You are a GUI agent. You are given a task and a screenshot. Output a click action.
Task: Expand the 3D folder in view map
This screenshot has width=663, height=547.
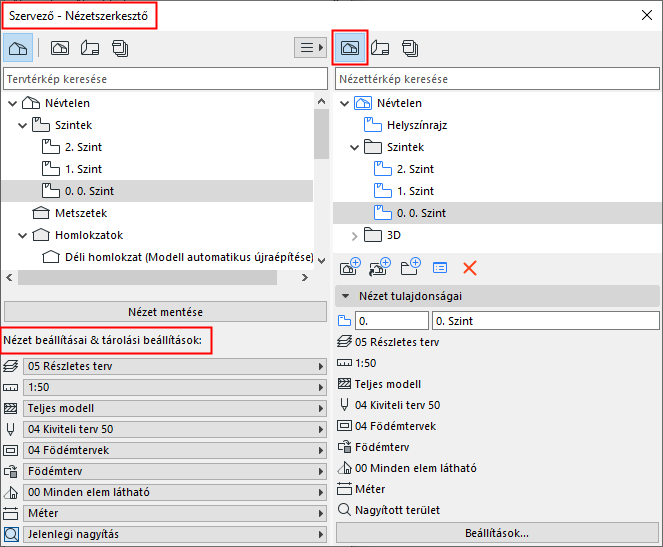(354, 236)
